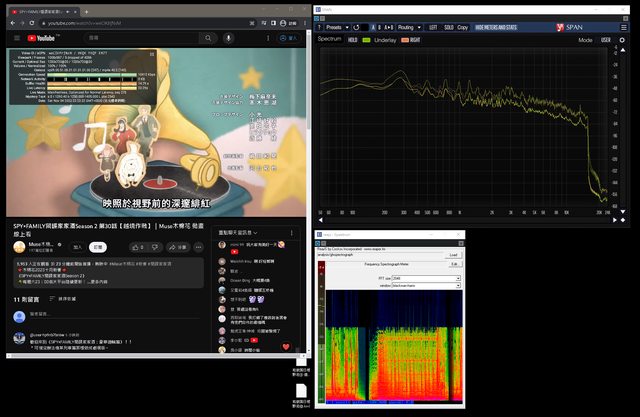
Task: Click the YouTube sign-in button
Action: tap(288, 38)
